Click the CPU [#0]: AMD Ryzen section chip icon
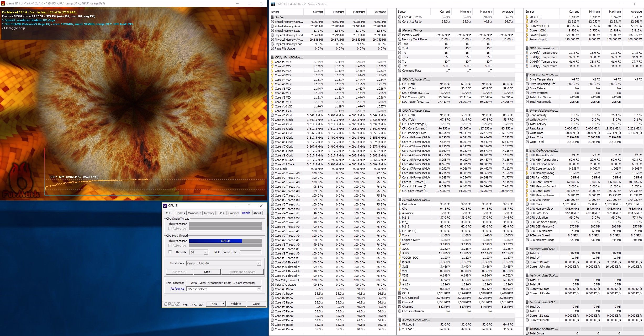644x336 pixels. click(x=273, y=57)
